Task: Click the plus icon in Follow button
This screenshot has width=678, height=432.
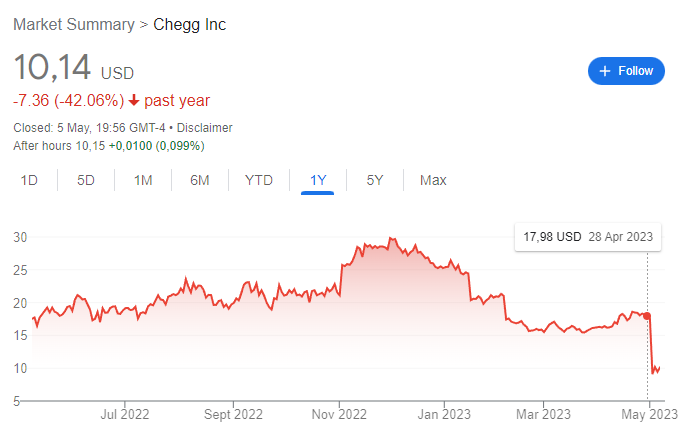Action: [x=604, y=71]
